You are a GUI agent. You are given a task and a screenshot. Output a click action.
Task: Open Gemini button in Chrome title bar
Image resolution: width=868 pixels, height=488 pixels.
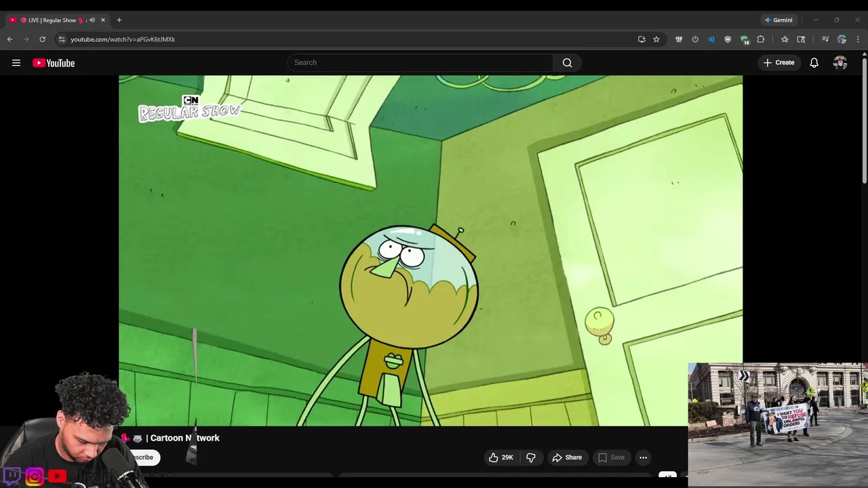pos(778,20)
